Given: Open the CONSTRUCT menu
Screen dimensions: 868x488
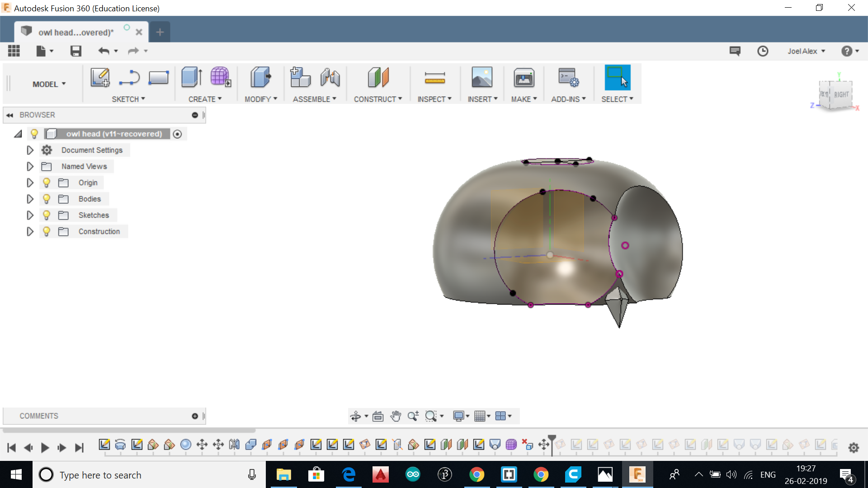Looking at the screenshot, I should [x=377, y=99].
